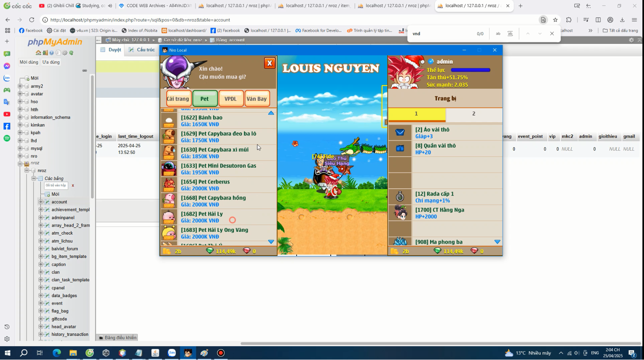Click the Pet Cerberus item icon
The width and height of the screenshot is (644, 360).
click(x=169, y=185)
